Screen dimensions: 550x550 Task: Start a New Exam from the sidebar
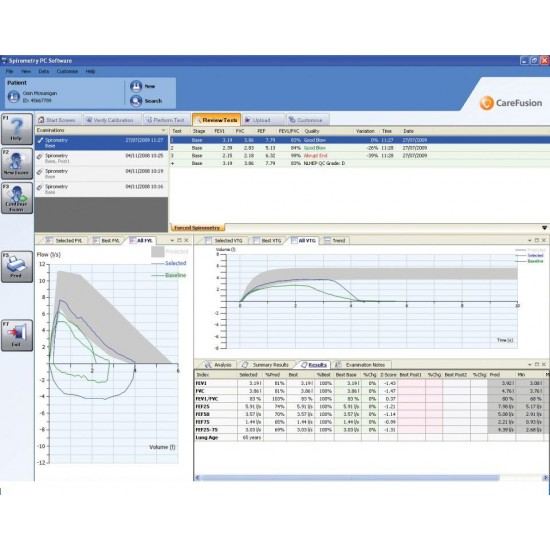click(x=16, y=163)
